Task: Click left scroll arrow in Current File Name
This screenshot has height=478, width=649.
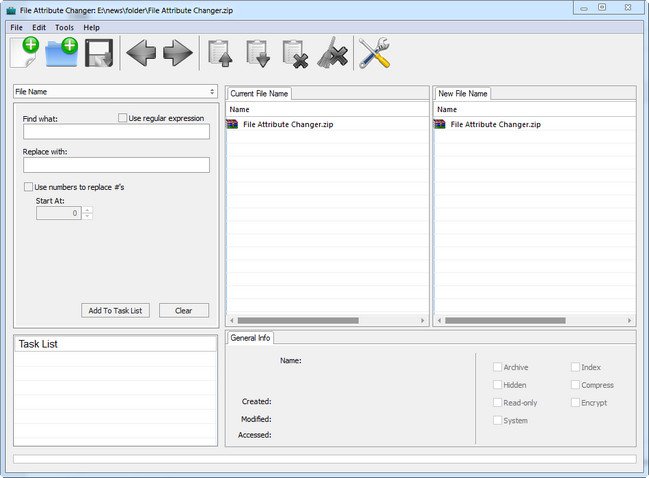Action: click(232, 320)
